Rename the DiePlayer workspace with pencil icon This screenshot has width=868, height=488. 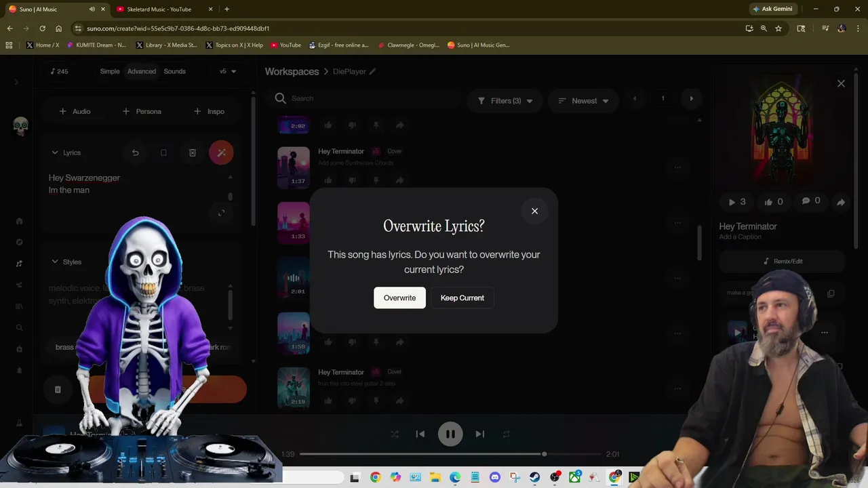[x=372, y=71]
